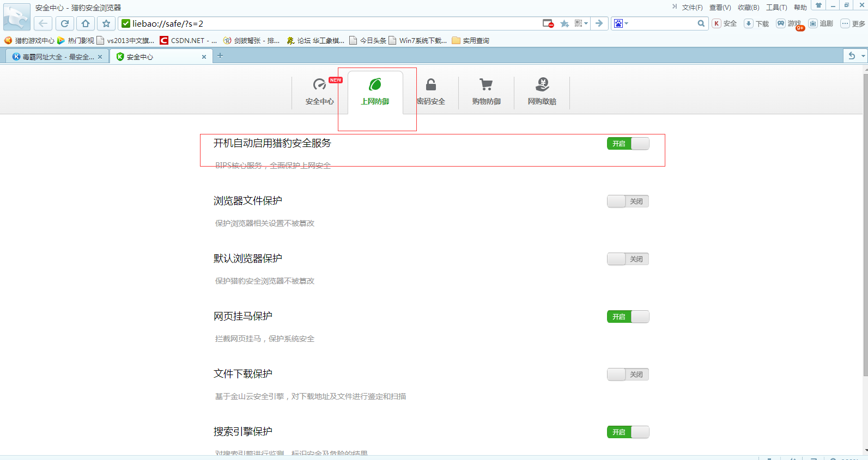Open the 收藏(B) menu
Image resolution: width=868 pixels, height=460 pixels.
[x=748, y=7]
